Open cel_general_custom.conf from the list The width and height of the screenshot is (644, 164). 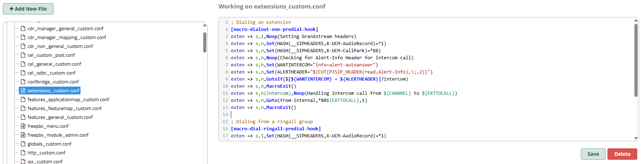click(54, 64)
